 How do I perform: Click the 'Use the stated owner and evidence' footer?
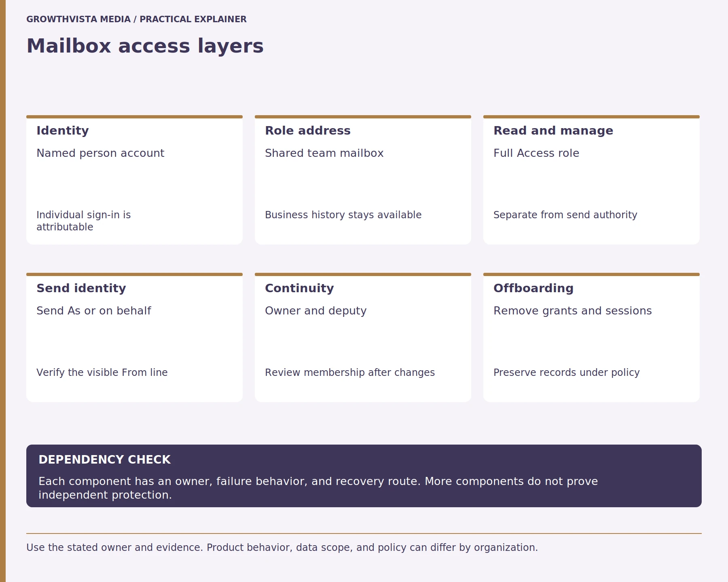pyautogui.click(x=282, y=548)
